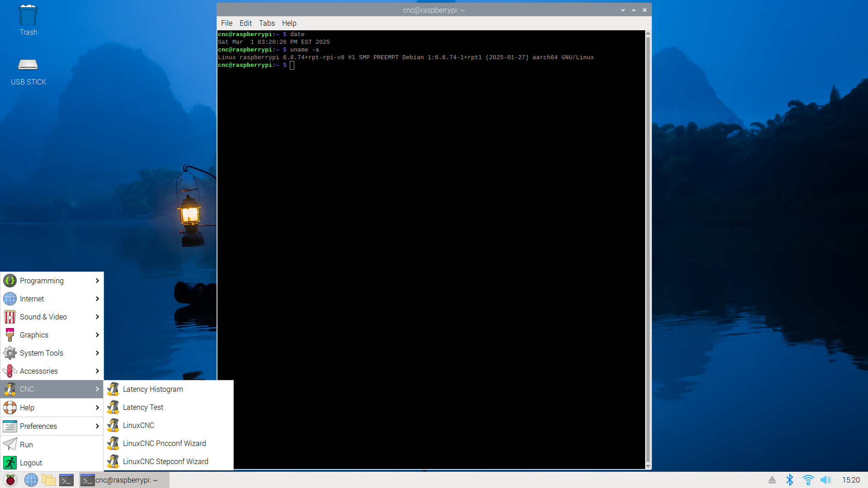
Task: Launch a terminal from the taskbar launcher
Action: [x=66, y=480]
